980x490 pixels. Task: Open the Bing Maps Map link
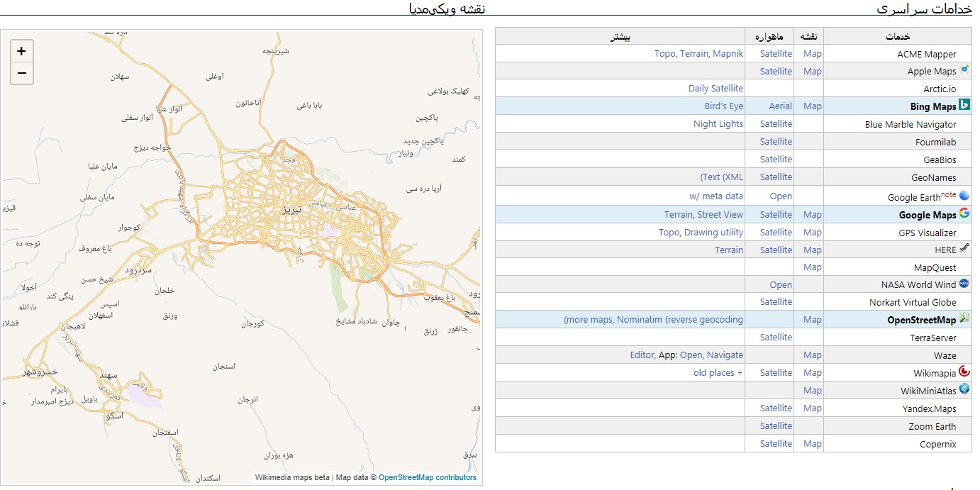click(x=813, y=106)
